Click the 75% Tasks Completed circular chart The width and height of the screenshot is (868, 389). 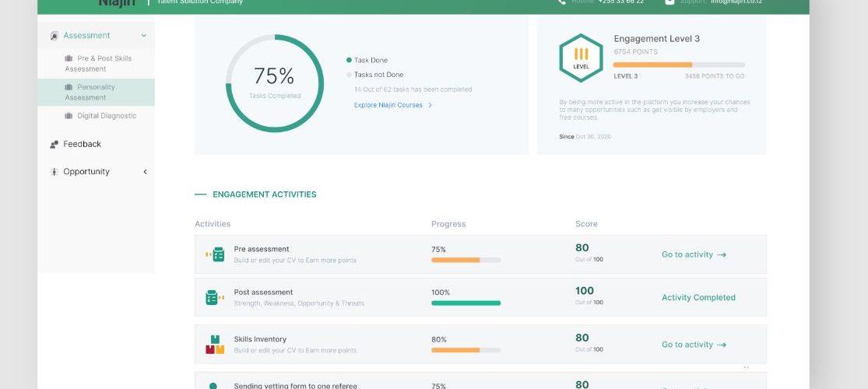[x=275, y=83]
